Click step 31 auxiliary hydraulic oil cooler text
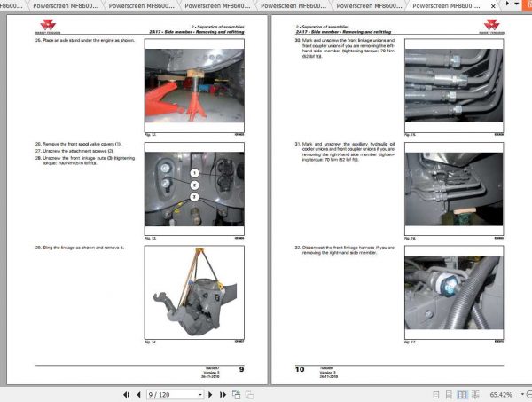This screenshot has width=532, height=402. pos(345,152)
